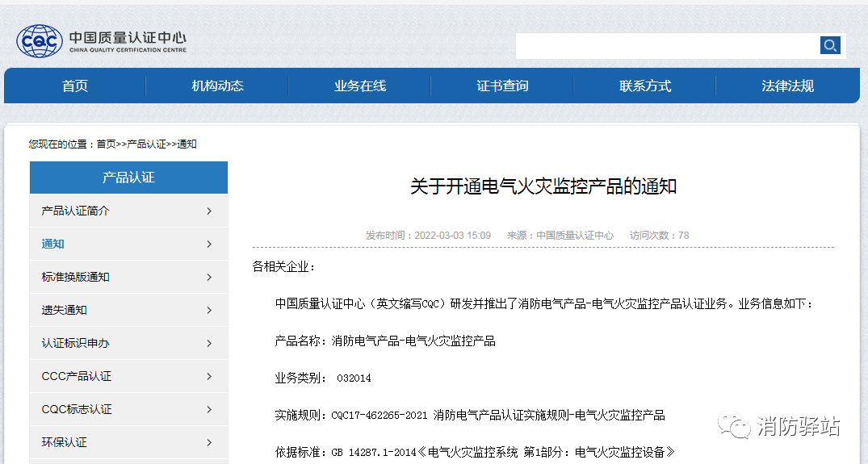Viewport: 868px width, 464px height.
Task: Click chevron icon beside 认证标识申办
Action: tap(209, 344)
